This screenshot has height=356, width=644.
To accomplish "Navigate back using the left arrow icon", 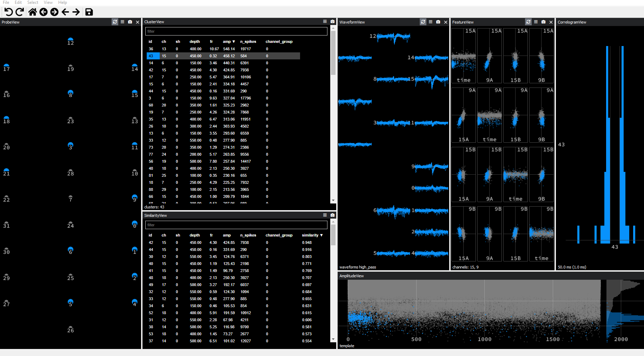I will pyautogui.click(x=65, y=12).
